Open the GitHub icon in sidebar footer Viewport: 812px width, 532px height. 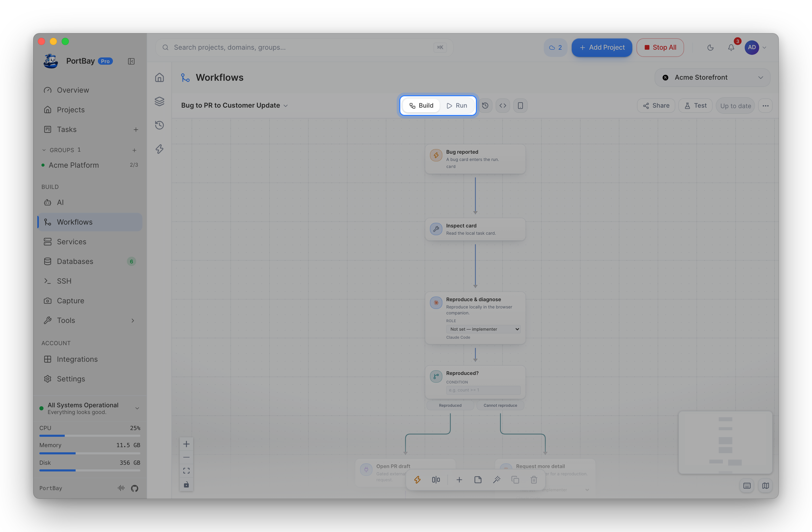point(134,488)
